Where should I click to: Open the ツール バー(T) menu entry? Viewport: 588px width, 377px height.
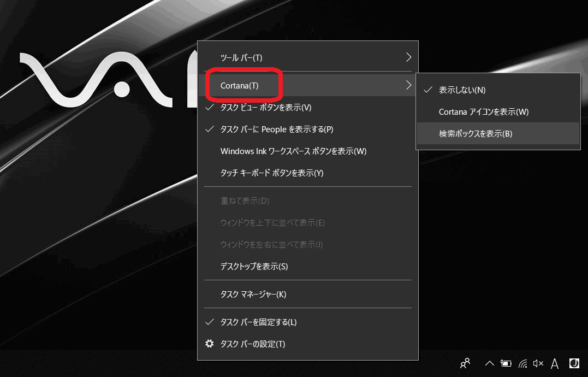(308, 57)
